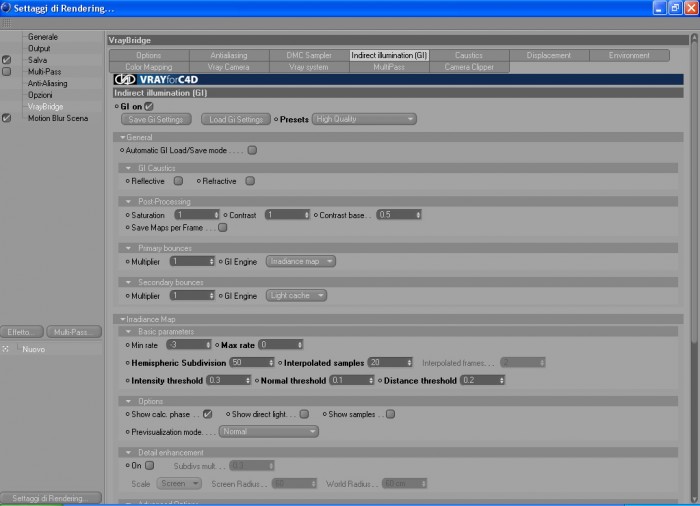Open the DMC Sampler tab

click(x=309, y=55)
